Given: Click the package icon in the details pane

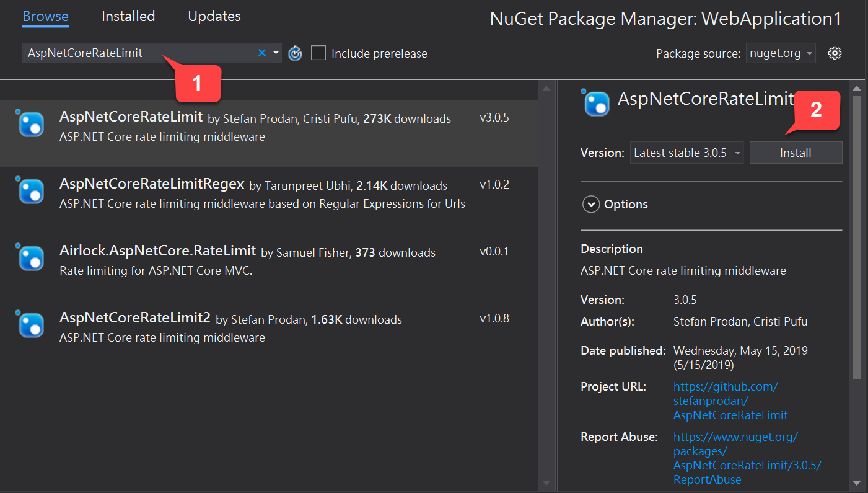Looking at the screenshot, I should 595,104.
